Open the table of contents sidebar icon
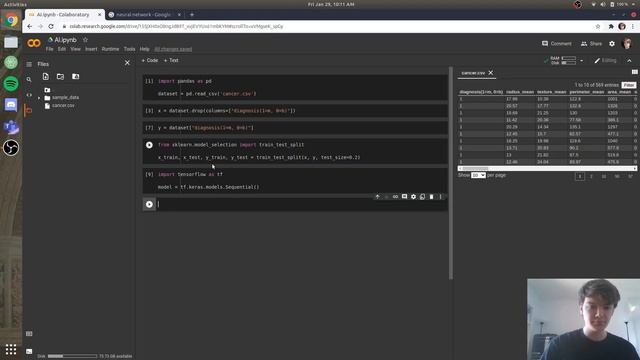Screen dimensions: 640x360 click(x=29, y=64)
